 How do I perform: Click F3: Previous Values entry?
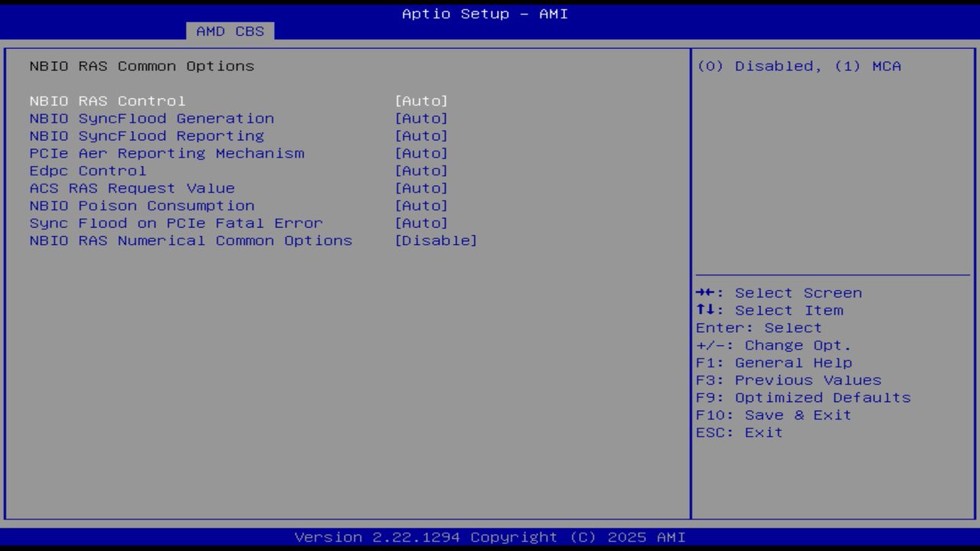pyautogui.click(x=788, y=380)
